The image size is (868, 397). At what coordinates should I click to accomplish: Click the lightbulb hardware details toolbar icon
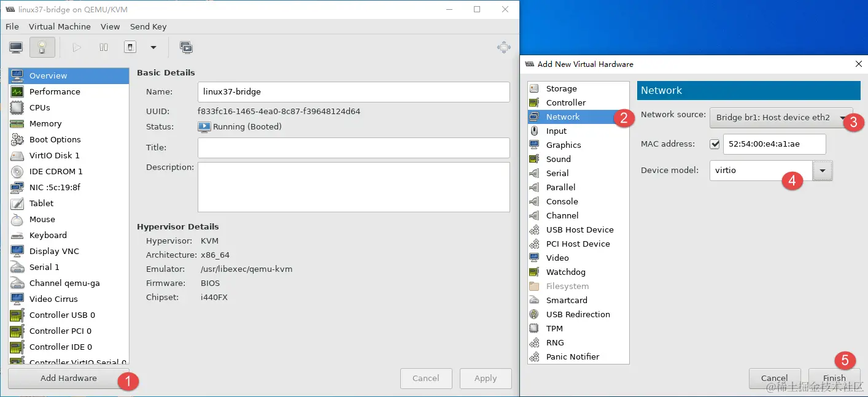click(x=42, y=47)
